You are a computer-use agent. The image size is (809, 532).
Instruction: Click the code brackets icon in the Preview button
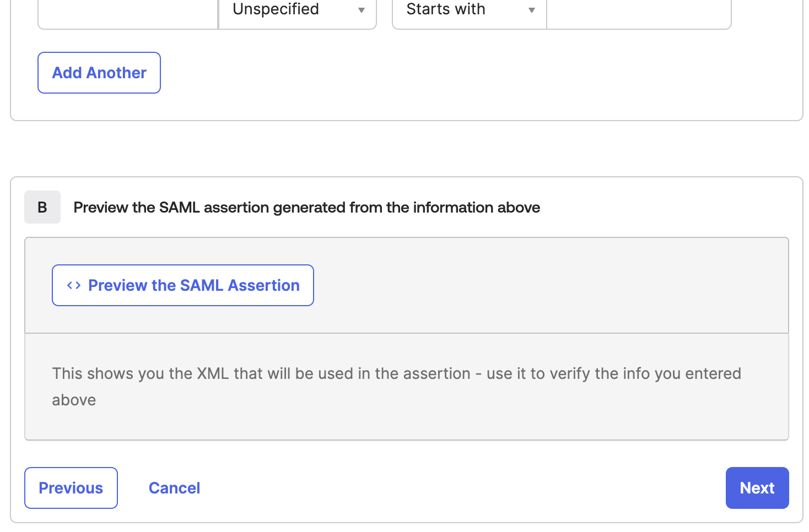click(x=74, y=285)
